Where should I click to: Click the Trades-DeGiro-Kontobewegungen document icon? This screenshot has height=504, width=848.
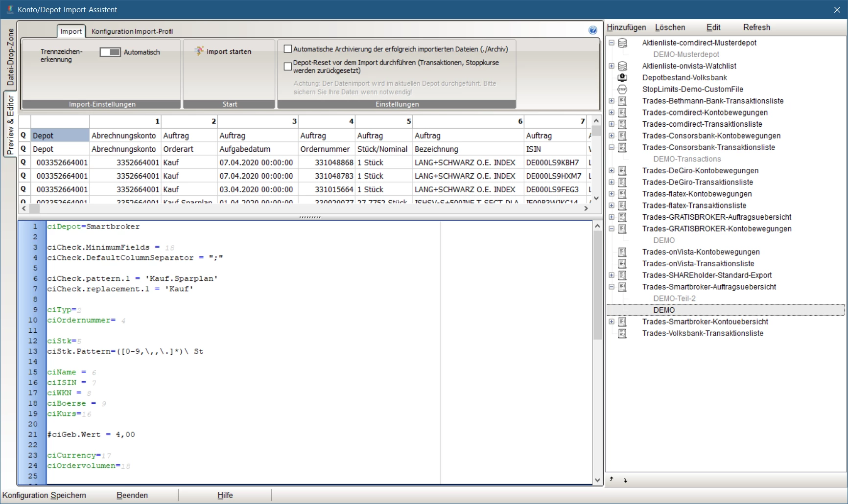click(622, 171)
